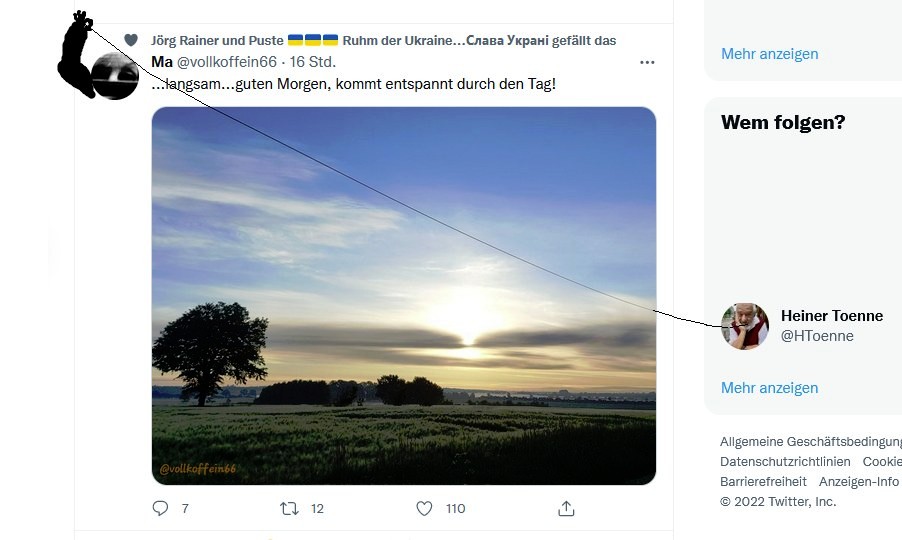The height and width of the screenshot is (540, 902).
Task: Click "Mehr anzeigen" above "Wem folgen?"
Action: (x=769, y=54)
